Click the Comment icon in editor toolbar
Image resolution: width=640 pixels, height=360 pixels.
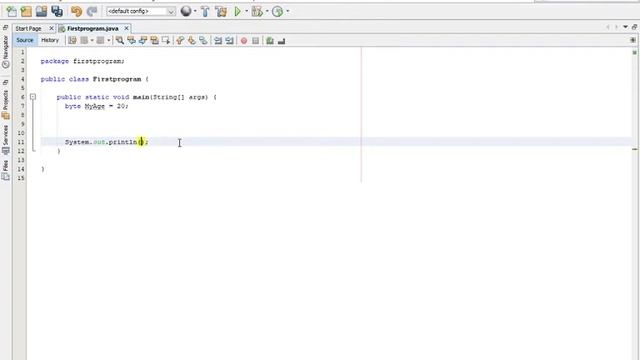coord(270,41)
